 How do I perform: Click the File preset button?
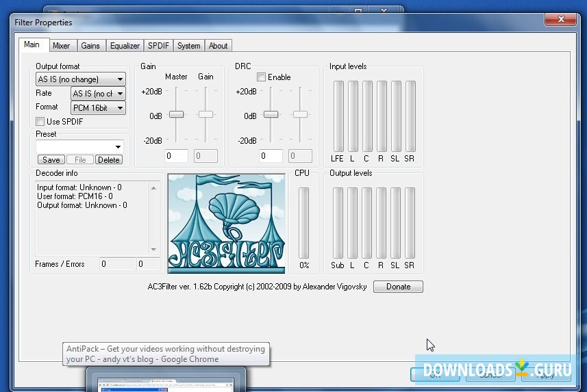tap(80, 159)
